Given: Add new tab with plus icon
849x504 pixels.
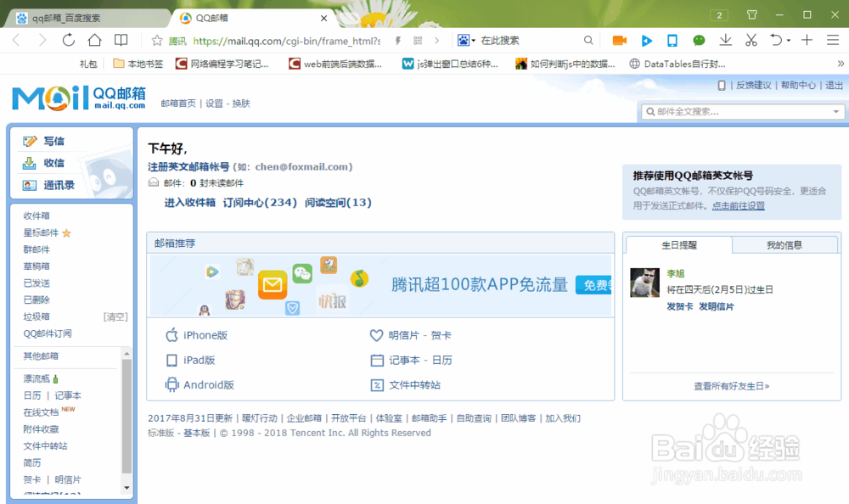Looking at the screenshot, I should click(807, 40).
